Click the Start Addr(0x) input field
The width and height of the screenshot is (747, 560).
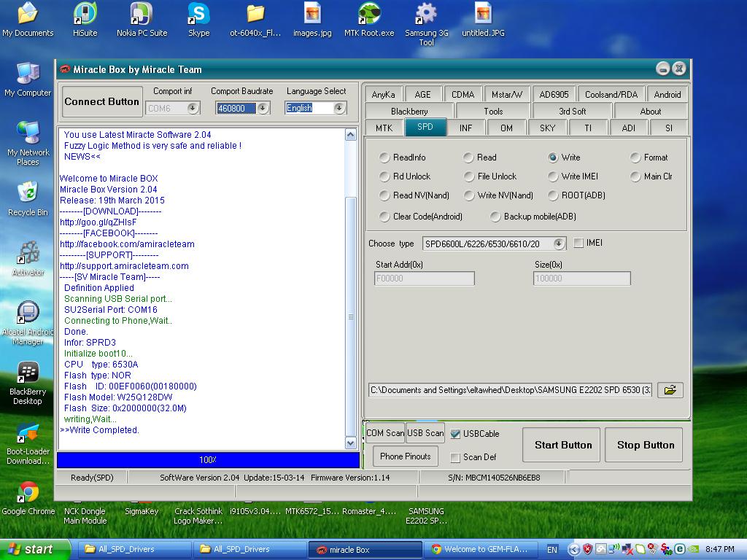click(425, 279)
